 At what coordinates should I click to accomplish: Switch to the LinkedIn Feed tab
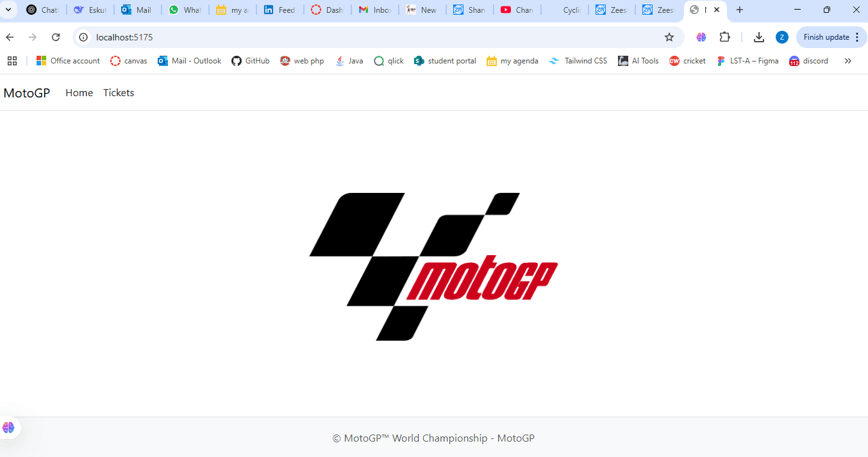280,10
